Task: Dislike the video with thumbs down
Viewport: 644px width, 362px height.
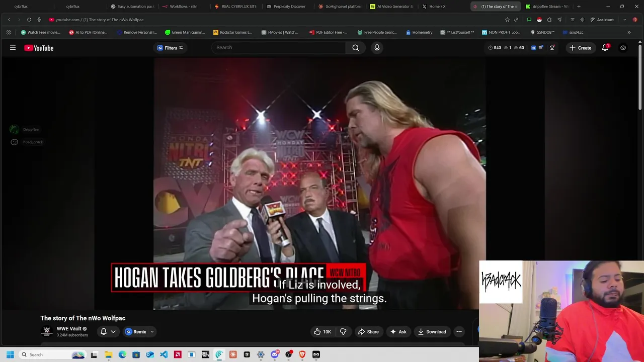Action: (343, 332)
